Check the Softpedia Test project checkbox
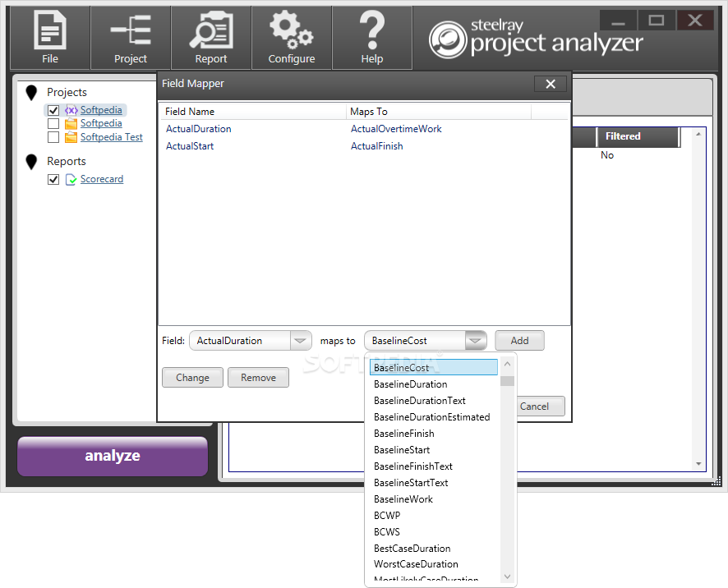The height and width of the screenshot is (588, 728). [53, 137]
